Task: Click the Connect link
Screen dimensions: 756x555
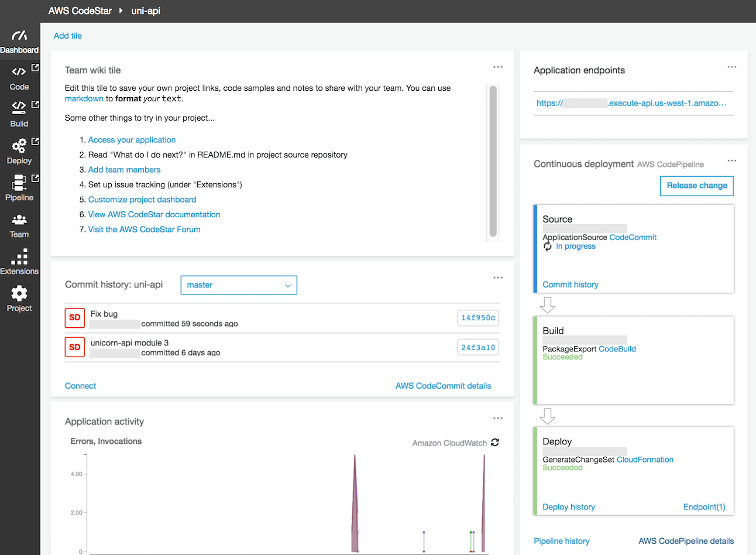Action: click(x=80, y=386)
